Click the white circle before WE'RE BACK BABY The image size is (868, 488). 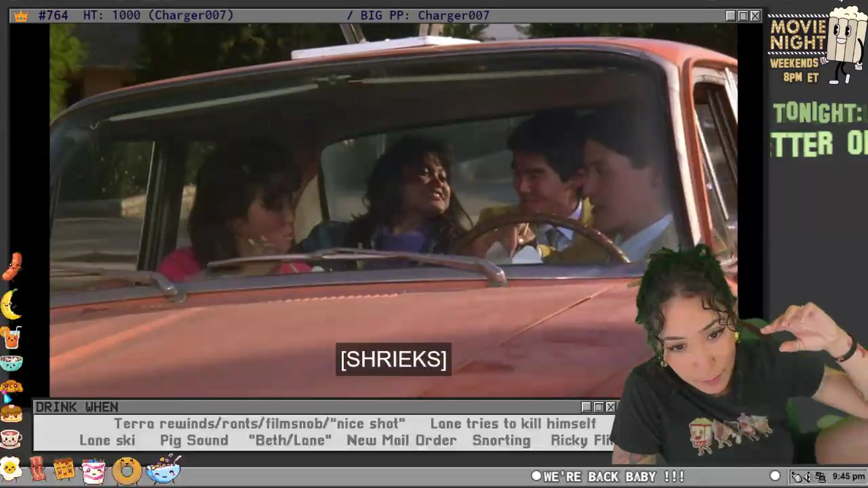pyautogui.click(x=536, y=476)
